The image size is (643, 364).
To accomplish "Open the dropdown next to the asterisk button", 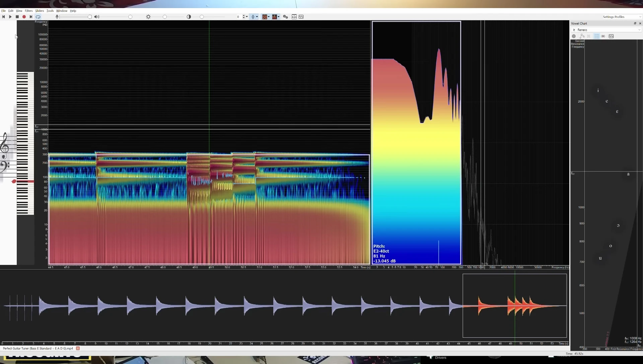I will tap(257, 17).
